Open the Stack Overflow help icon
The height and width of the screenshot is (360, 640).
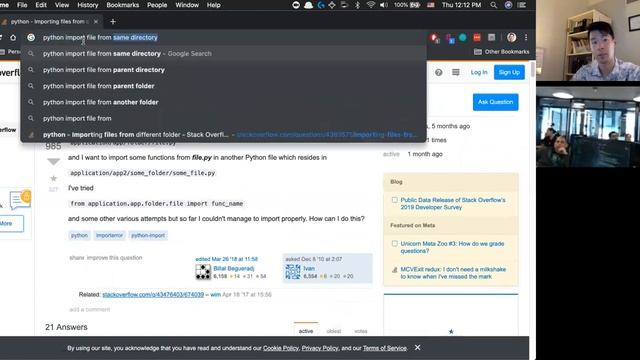(x=438, y=72)
